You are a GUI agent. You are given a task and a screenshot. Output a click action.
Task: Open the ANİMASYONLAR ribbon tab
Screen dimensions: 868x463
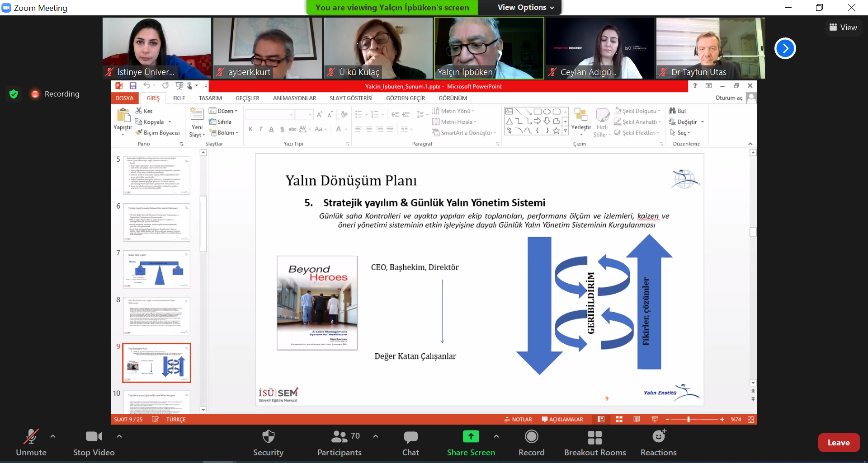(x=294, y=98)
